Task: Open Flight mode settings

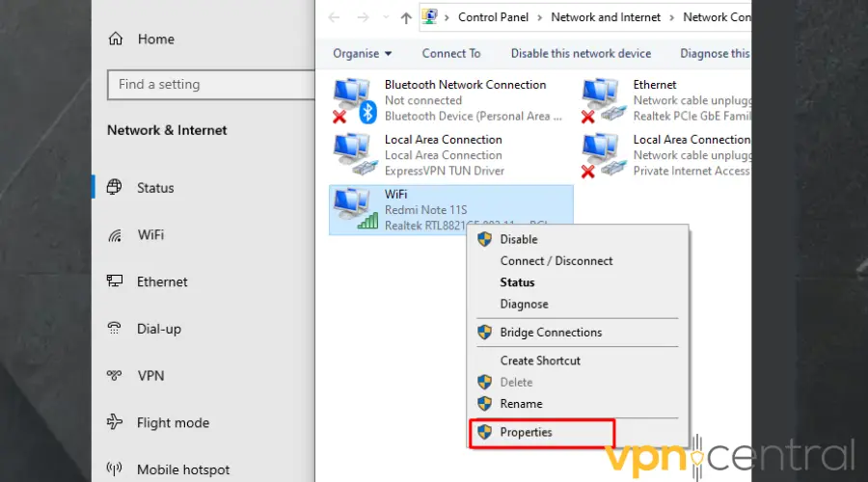Action: coord(173,423)
